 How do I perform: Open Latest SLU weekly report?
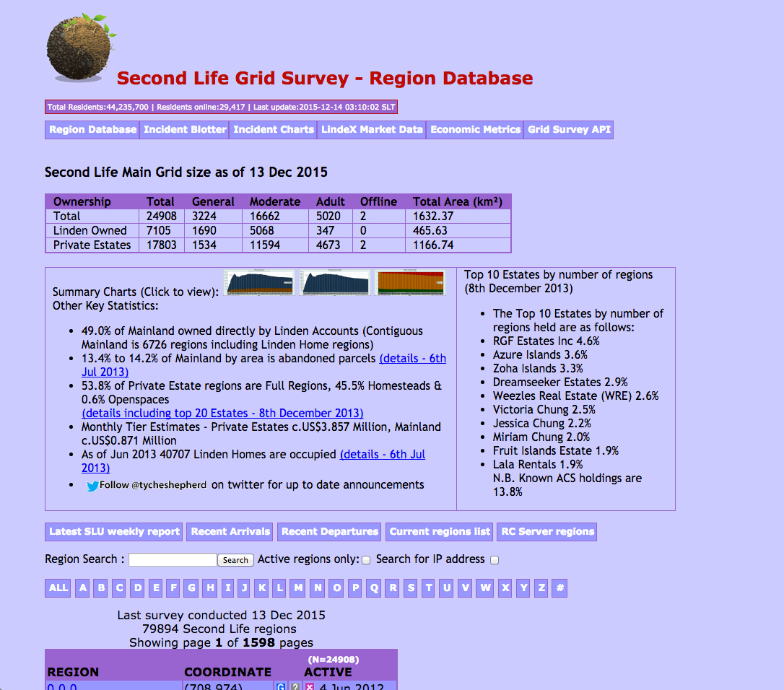tap(114, 532)
